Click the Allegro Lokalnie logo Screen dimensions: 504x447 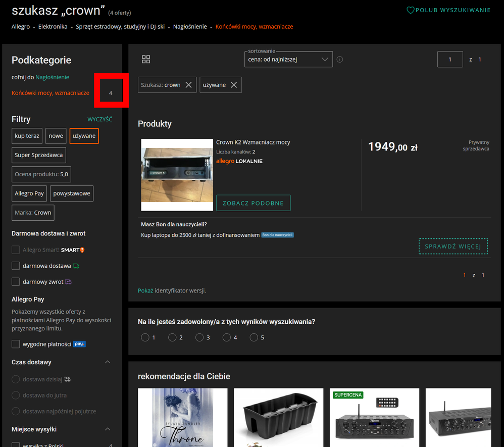239,161
